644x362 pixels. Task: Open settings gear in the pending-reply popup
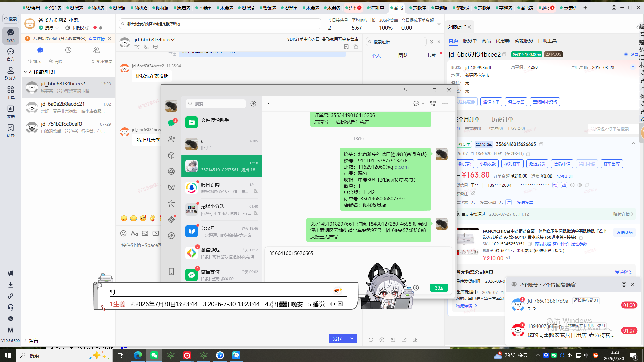[624, 284]
